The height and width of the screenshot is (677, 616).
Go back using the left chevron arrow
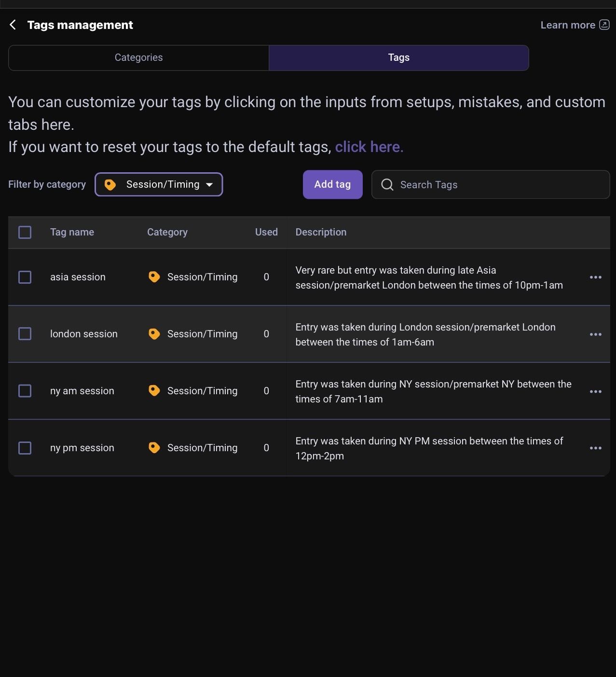[x=13, y=25]
